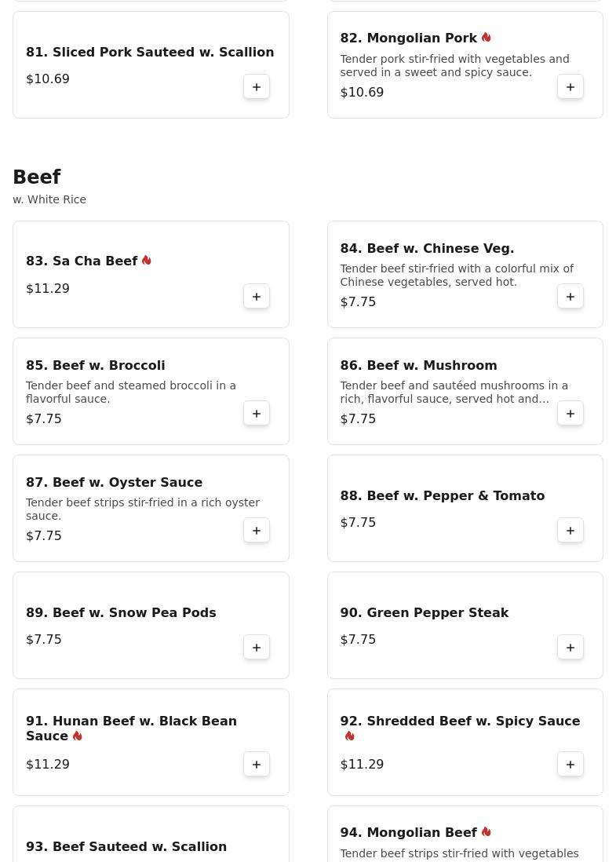The height and width of the screenshot is (862, 616).
Task: Click spicy flame icon beside Sa Cha Beef
Action: click(147, 261)
